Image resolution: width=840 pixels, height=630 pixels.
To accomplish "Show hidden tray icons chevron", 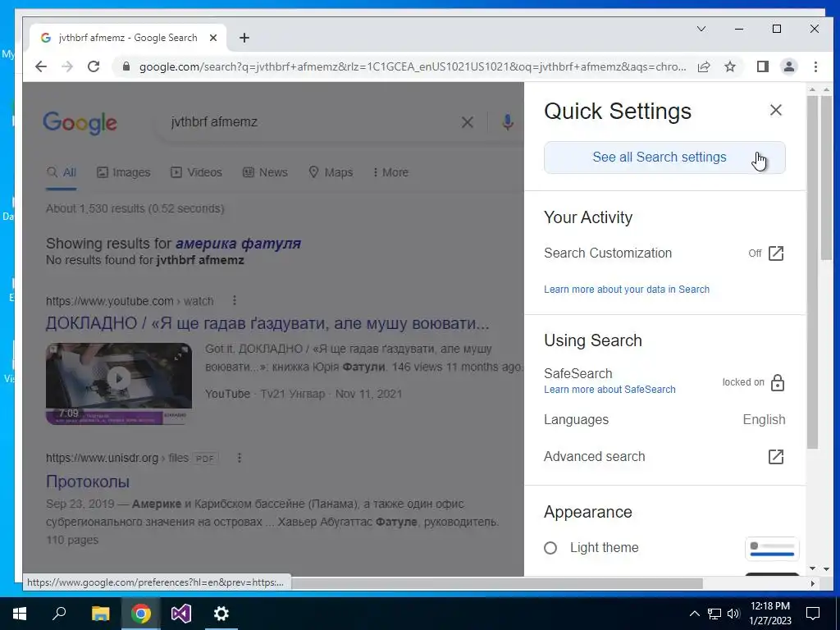I will 694,614.
